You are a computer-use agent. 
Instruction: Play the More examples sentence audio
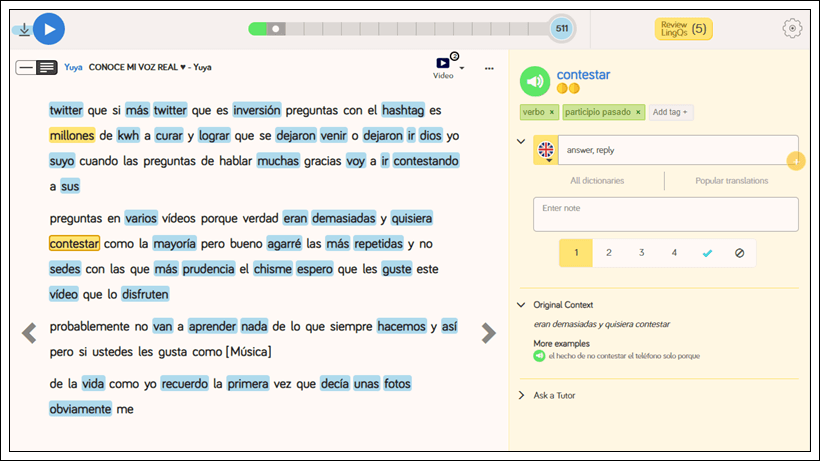[x=540, y=355]
